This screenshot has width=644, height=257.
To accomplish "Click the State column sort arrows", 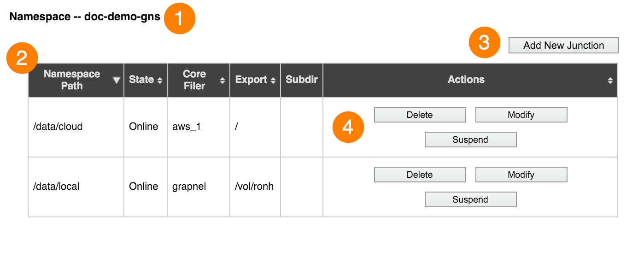I will (160, 80).
